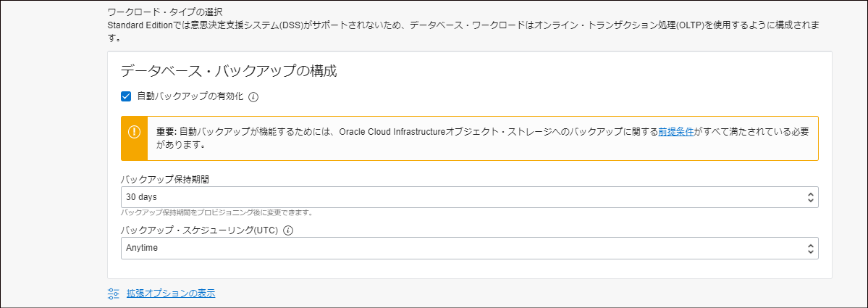Viewport: 868px width, 308px height.
Task: Click the データベース・バックアップの構成 heading
Action: tap(229, 72)
